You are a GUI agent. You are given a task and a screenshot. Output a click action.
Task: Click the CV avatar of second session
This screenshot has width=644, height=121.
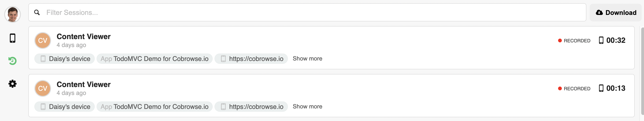(43, 88)
